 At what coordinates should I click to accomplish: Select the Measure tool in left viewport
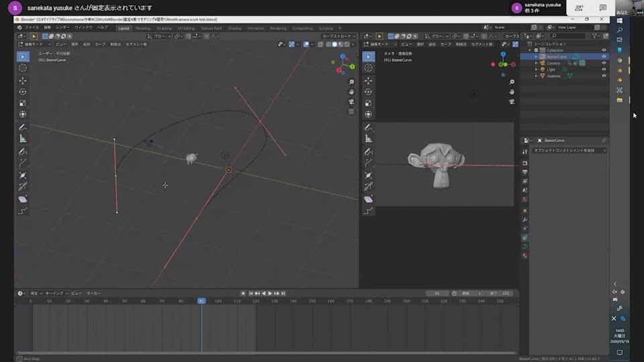pyautogui.click(x=23, y=139)
